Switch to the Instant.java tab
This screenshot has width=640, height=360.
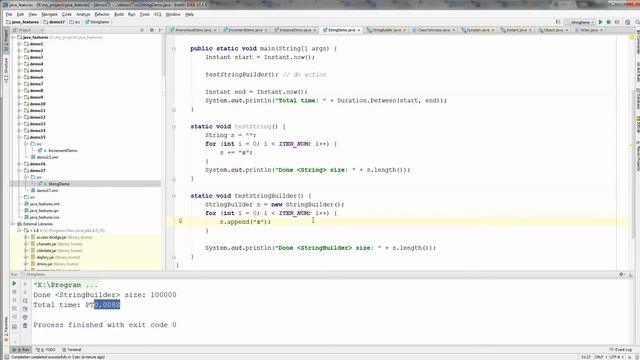point(516,30)
